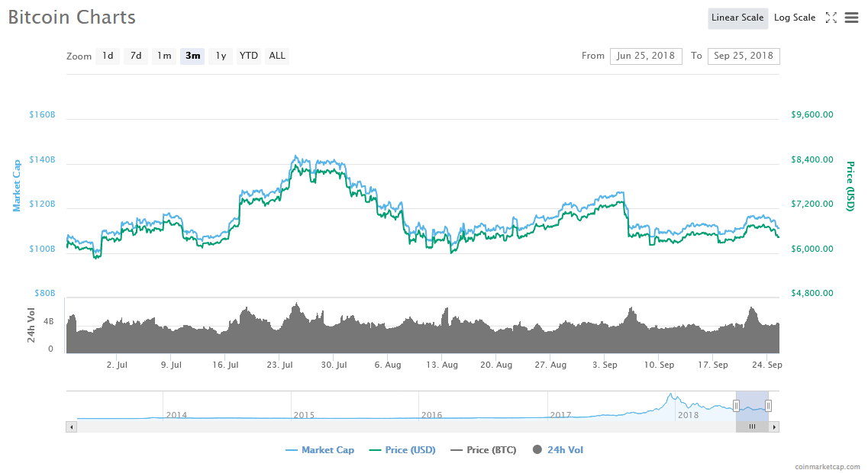Viewport: 868px width, 473px height.
Task: Click the navigator scroll-left arrow
Action: [71, 426]
